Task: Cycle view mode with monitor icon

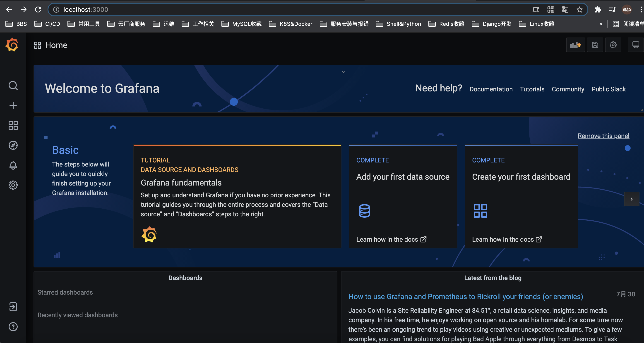Action: point(635,45)
